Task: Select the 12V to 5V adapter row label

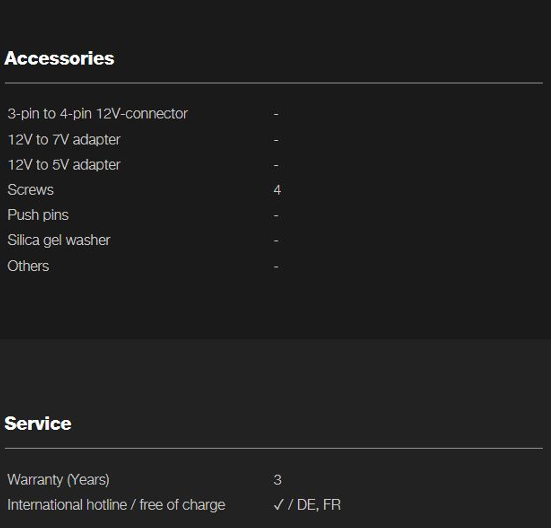Action: 64,165
